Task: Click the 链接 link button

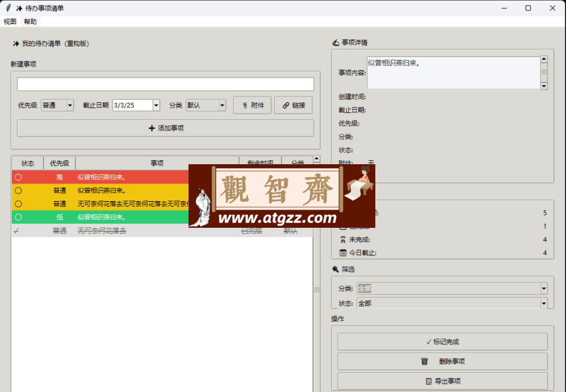Action: pyautogui.click(x=293, y=105)
